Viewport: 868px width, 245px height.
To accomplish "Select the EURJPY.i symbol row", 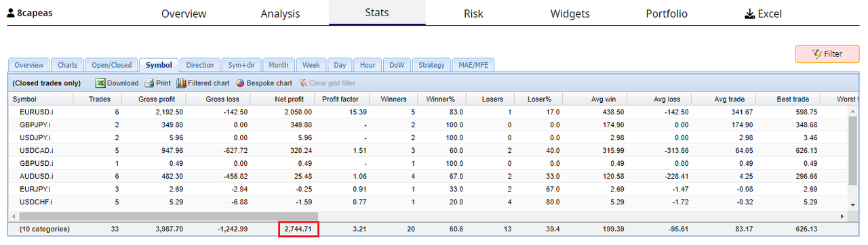I will click(429, 190).
